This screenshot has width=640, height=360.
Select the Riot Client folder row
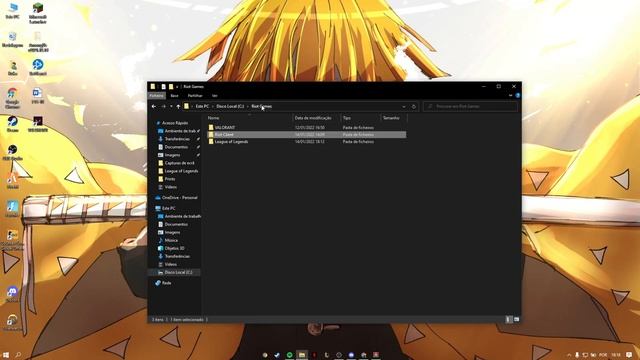coord(307,134)
